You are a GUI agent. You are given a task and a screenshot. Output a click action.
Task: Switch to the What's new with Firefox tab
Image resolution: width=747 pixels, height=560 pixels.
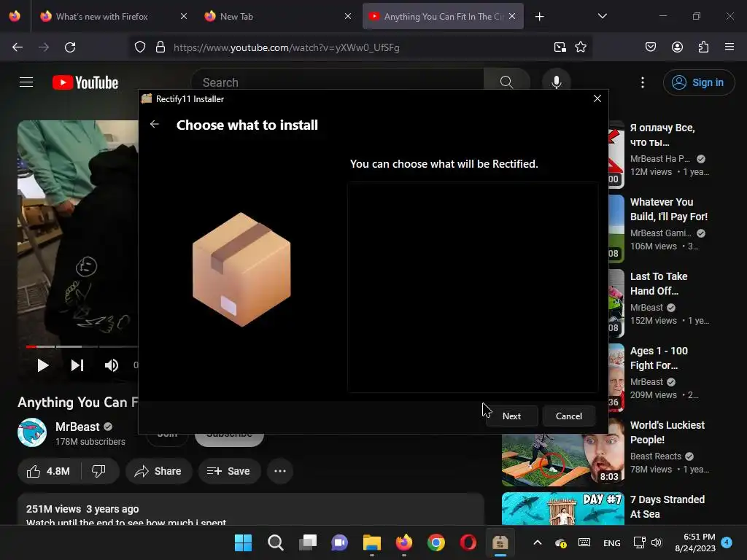101,17
